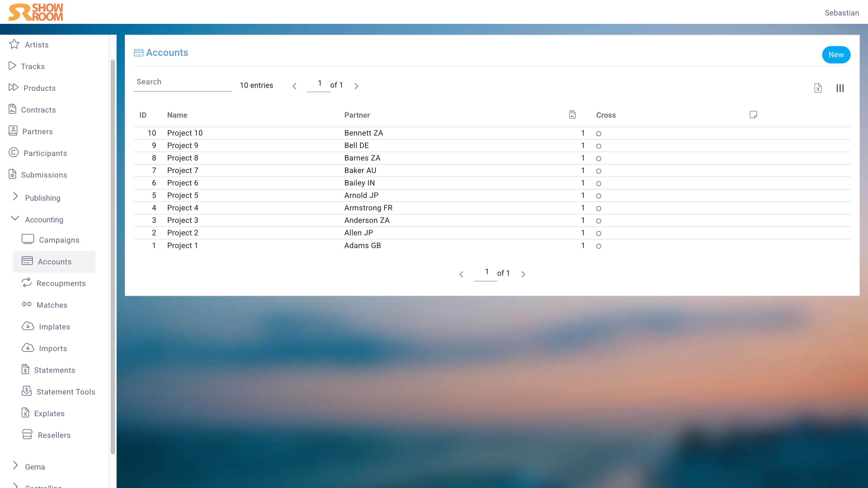
Task: Open the Contracts page
Action: [x=38, y=110]
